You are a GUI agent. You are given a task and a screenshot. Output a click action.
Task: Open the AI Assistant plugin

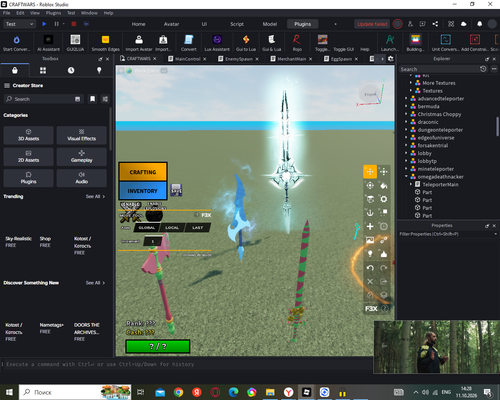pyautogui.click(x=48, y=43)
